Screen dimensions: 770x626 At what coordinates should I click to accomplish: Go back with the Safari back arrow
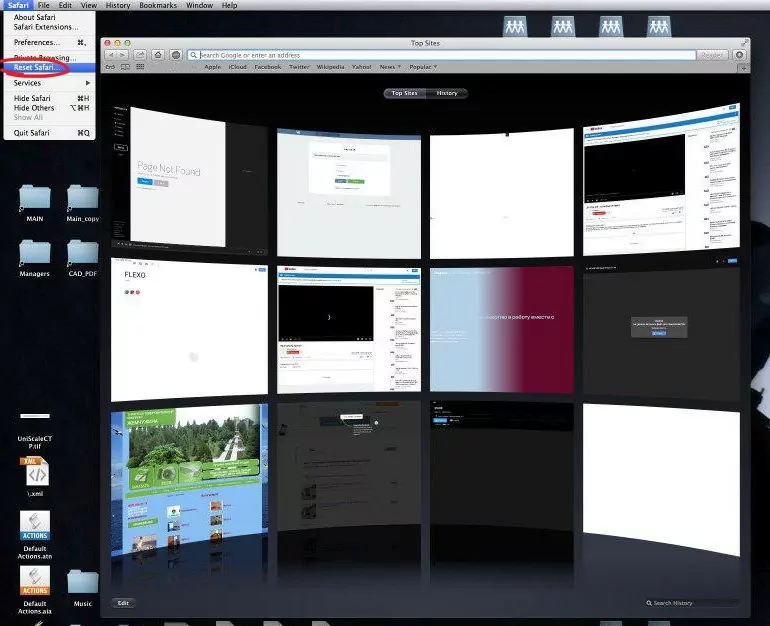110,55
